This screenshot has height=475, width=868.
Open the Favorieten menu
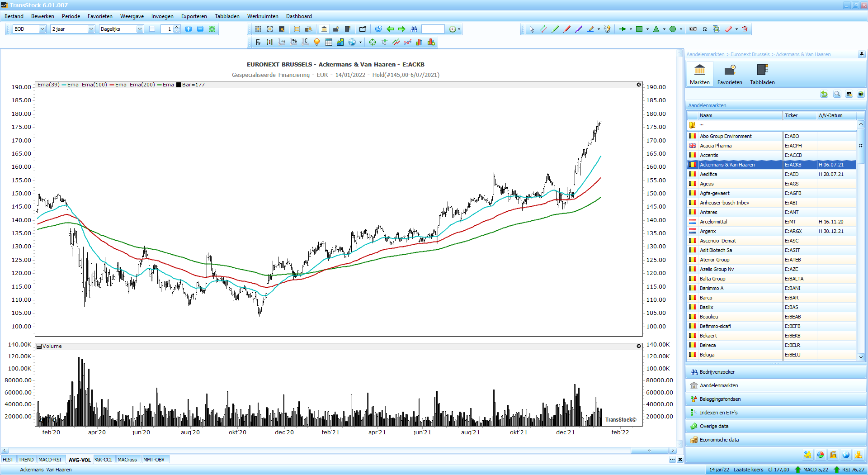[100, 16]
